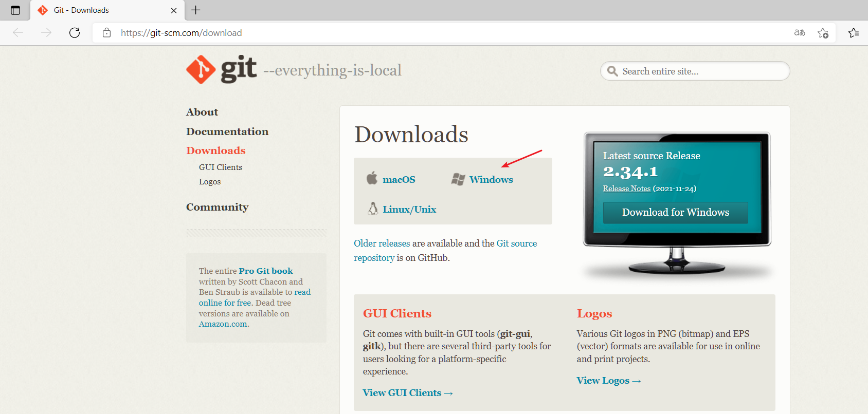
Task: Click the Git logo in header
Action: click(x=222, y=69)
